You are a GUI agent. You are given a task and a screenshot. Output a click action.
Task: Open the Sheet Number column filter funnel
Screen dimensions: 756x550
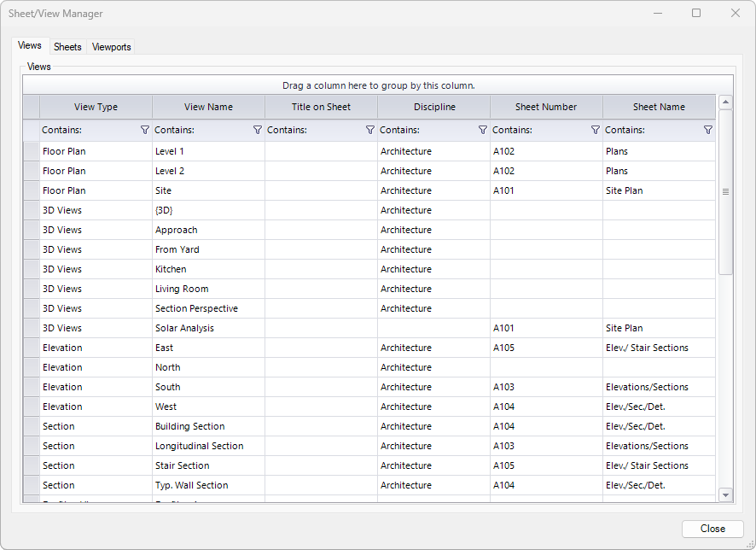coord(595,129)
